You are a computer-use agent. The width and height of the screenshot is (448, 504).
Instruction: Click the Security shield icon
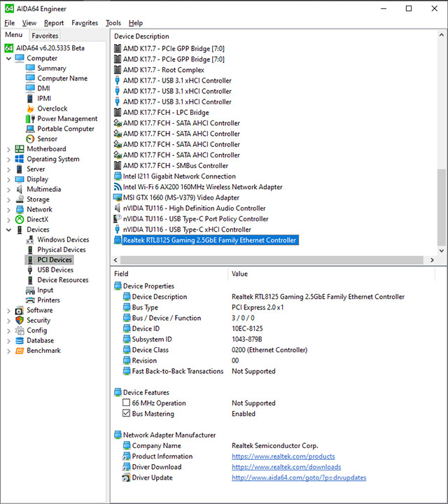[x=20, y=320]
